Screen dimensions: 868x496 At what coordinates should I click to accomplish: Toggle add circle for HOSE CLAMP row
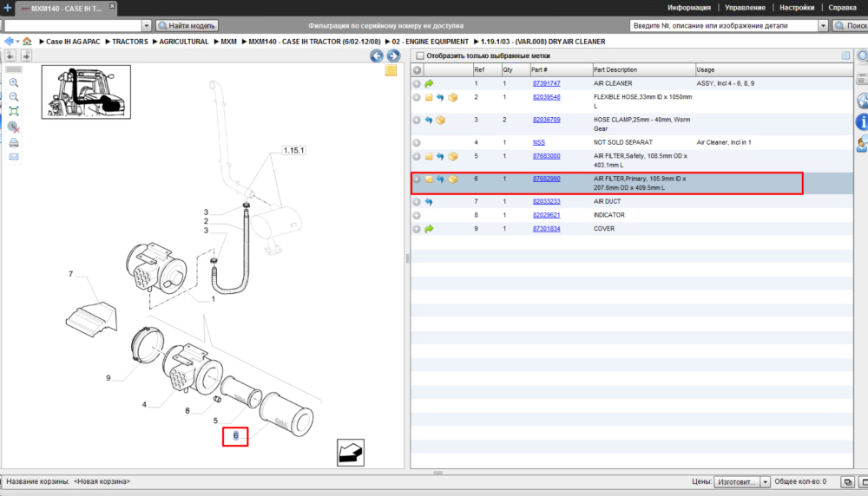417,120
